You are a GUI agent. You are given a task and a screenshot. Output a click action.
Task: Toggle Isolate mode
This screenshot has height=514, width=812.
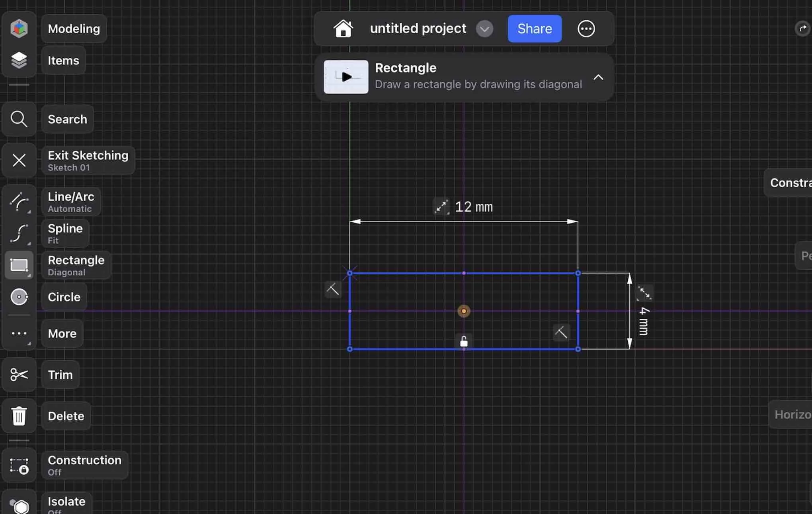(19, 506)
